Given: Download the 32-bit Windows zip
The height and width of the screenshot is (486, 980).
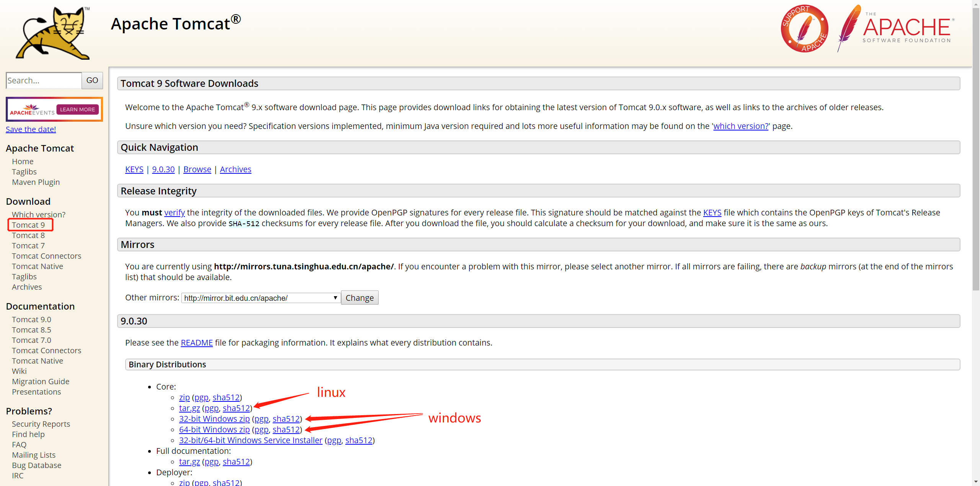Looking at the screenshot, I should pyautogui.click(x=214, y=419).
